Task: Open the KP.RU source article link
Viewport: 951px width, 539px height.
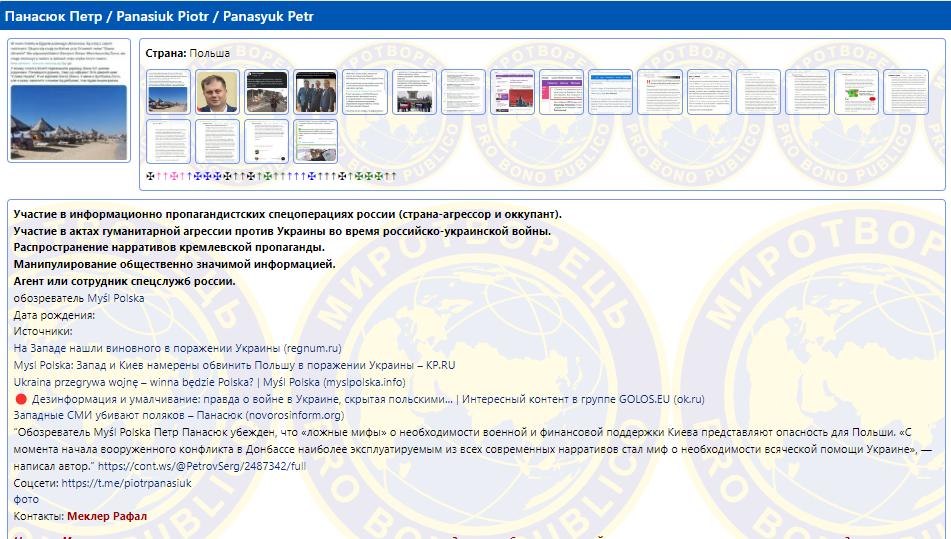Action: (x=234, y=365)
